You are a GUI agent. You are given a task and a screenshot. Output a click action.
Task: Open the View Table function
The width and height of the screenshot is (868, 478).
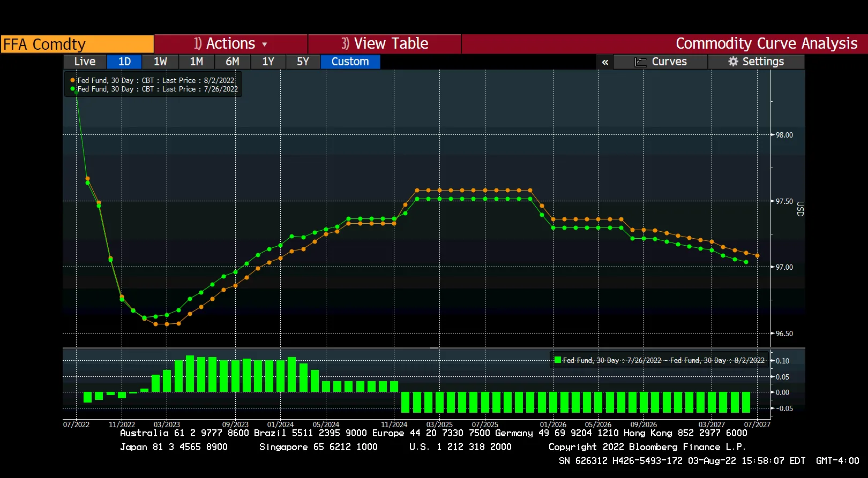(385, 44)
